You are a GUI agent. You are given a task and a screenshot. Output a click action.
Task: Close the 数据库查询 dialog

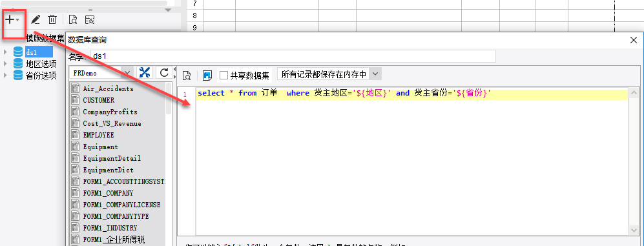coord(633,40)
